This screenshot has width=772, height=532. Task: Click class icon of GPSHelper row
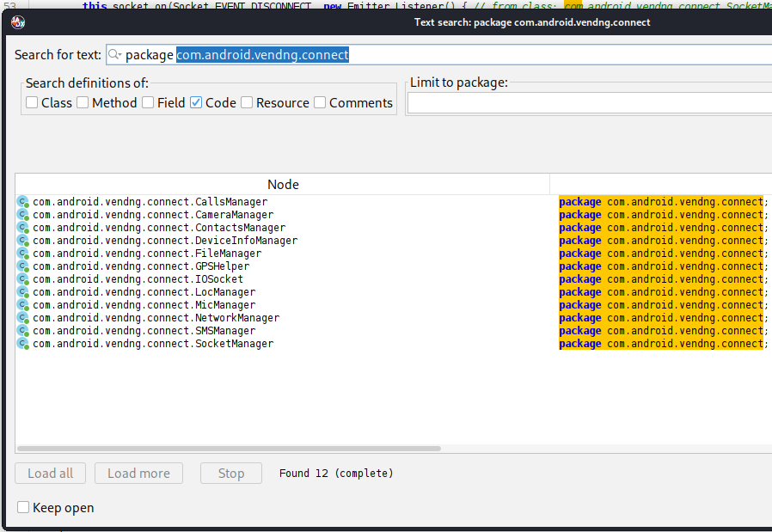[x=22, y=266]
